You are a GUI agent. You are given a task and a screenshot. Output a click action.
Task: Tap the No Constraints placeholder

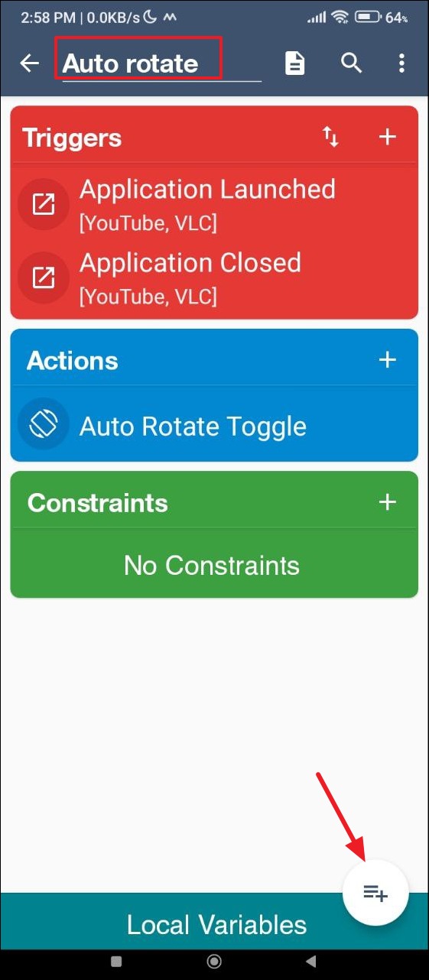click(212, 566)
